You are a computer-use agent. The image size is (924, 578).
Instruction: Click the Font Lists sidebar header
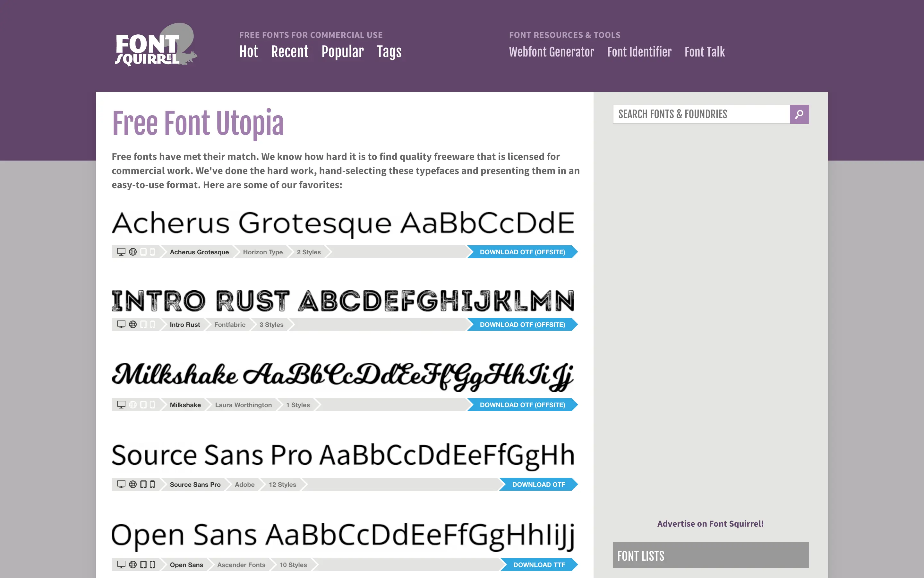point(711,555)
